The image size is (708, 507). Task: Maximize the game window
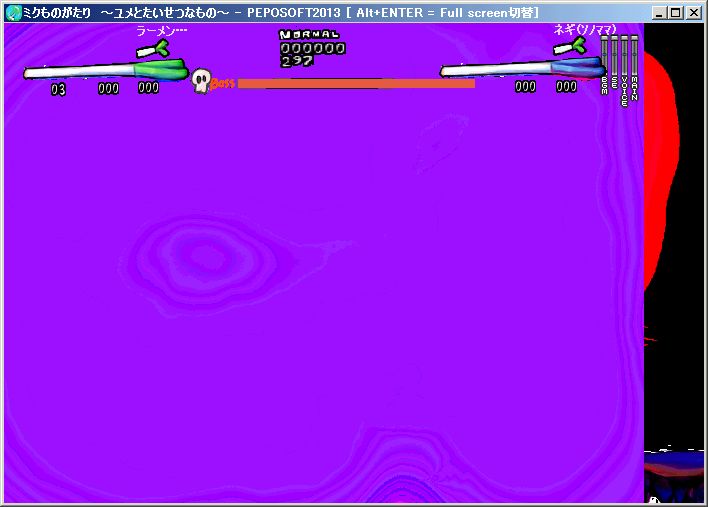click(x=675, y=13)
